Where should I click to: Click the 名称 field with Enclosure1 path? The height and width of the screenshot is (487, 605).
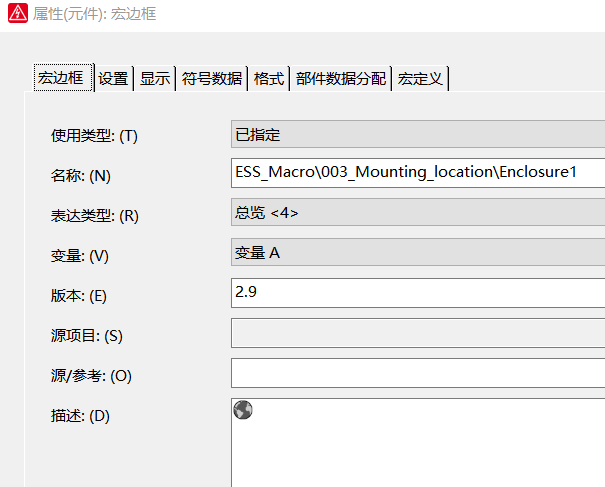coord(418,173)
